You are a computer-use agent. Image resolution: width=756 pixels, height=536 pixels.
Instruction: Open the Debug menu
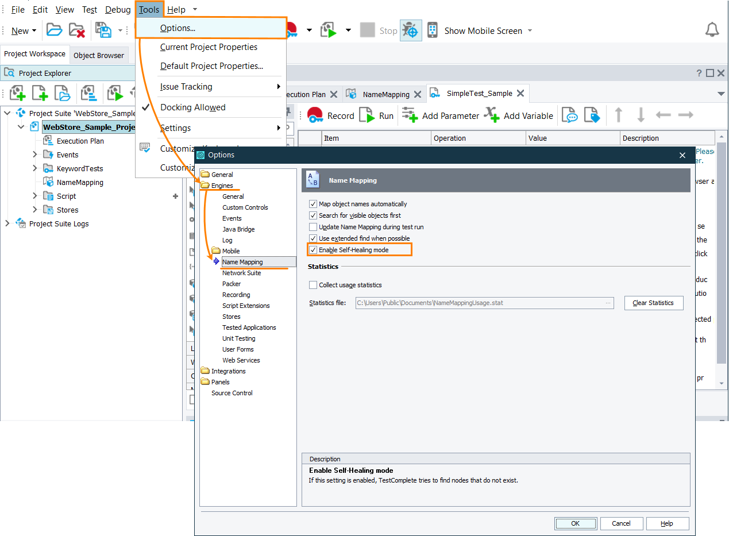point(118,10)
